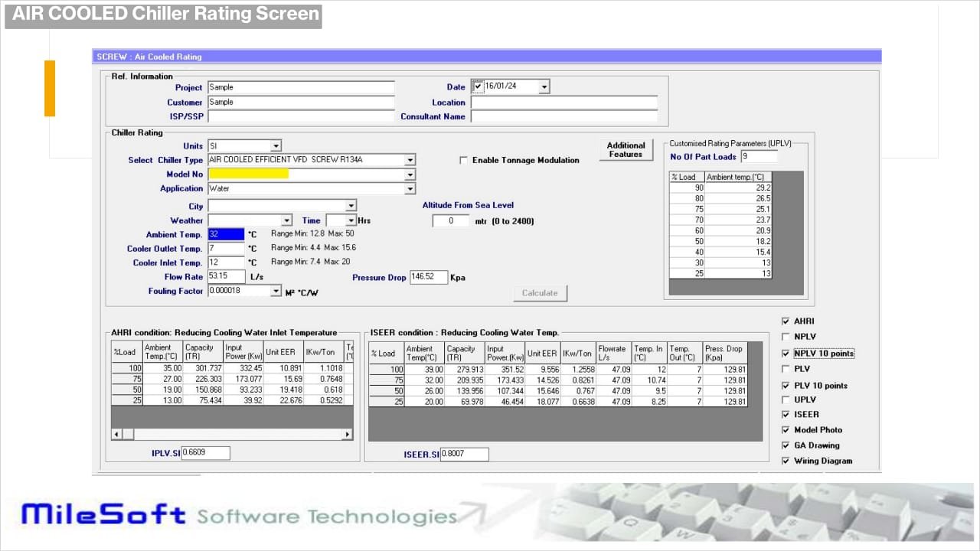Click the ISEER.SI value field
Image resolution: width=980 pixels, height=551 pixels.
(464, 455)
